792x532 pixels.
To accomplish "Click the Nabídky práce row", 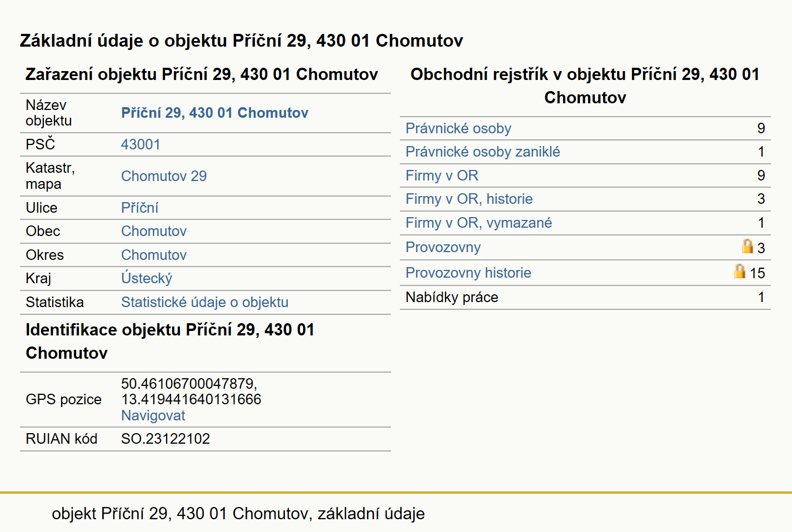I will (585, 297).
